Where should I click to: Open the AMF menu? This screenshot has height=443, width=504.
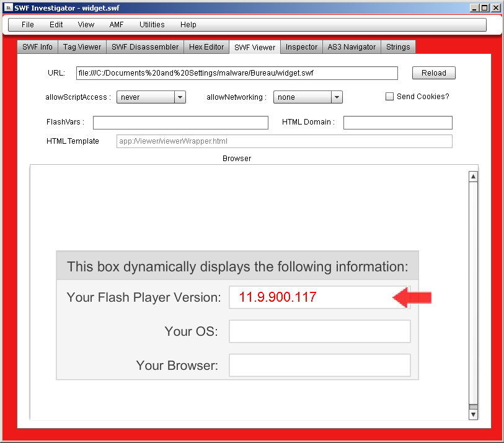click(x=117, y=25)
